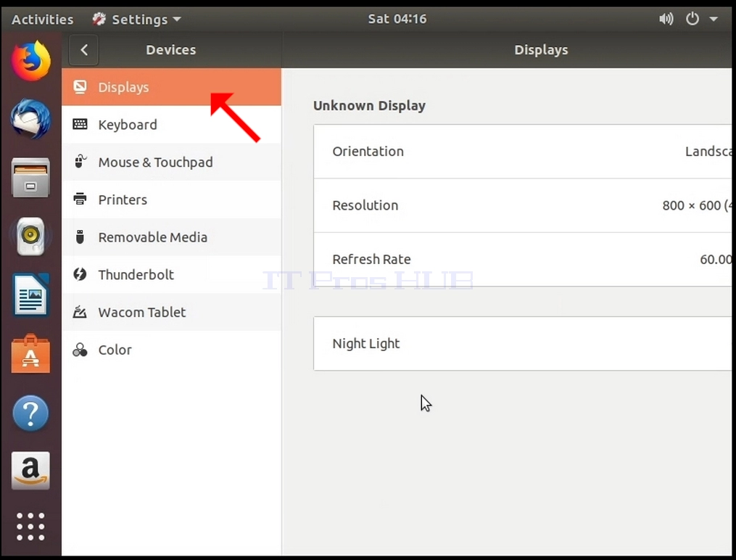The height and width of the screenshot is (560, 736).
Task: Click the power icon in top bar
Action: (x=692, y=19)
